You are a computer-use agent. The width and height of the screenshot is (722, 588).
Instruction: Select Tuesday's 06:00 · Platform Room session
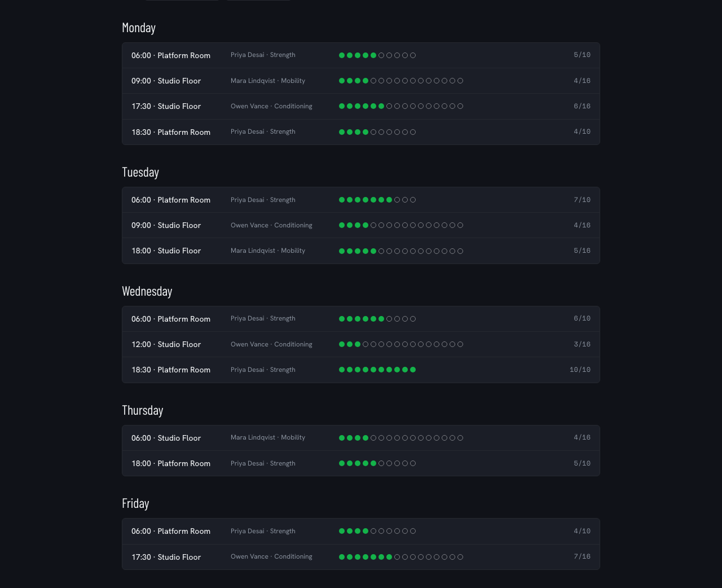click(361, 200)
